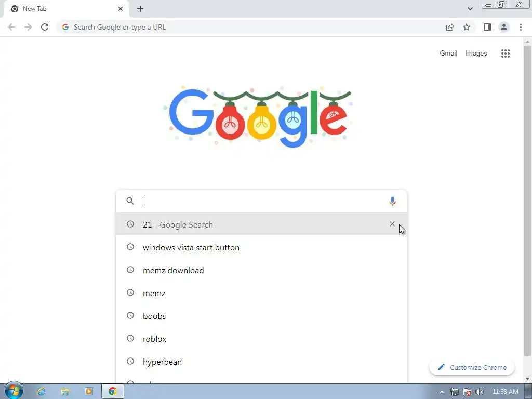Open the side panel icon
Screen dimensions: 532x399
coord(487,27)
